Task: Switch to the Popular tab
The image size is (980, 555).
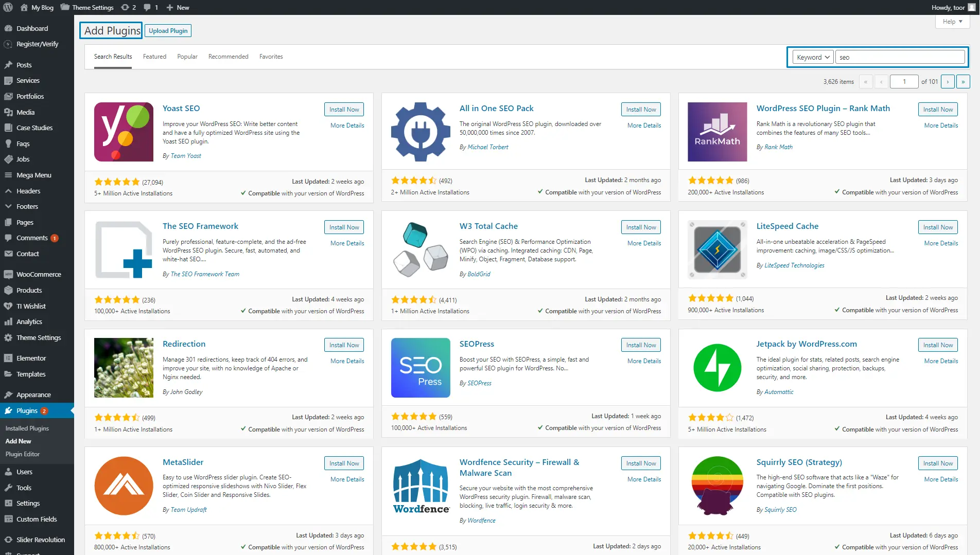Action: tap(187, 57)
